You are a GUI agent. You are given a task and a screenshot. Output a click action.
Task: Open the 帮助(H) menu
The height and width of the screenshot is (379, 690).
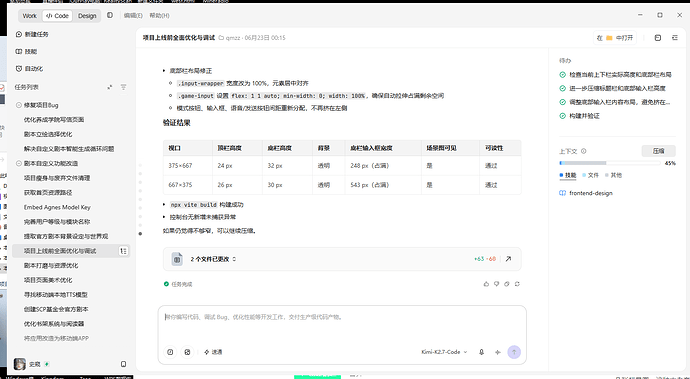(159, 15)
